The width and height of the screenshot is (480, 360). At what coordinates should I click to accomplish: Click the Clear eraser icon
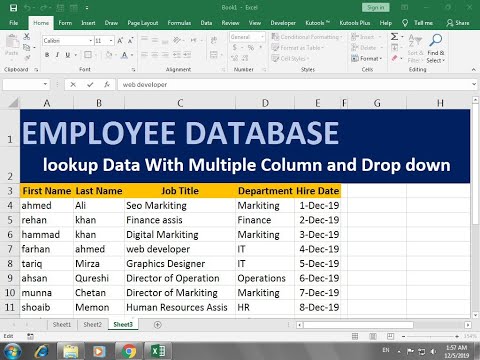(395, 58)
